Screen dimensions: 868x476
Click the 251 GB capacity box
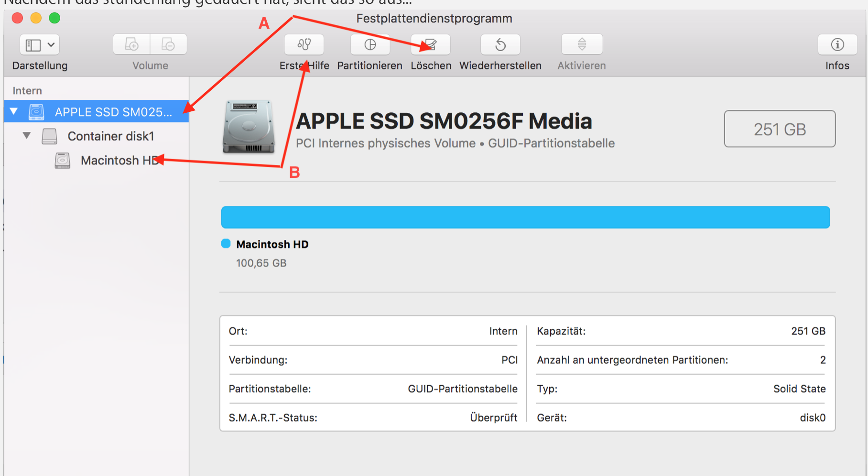click(x=780, y=129)
